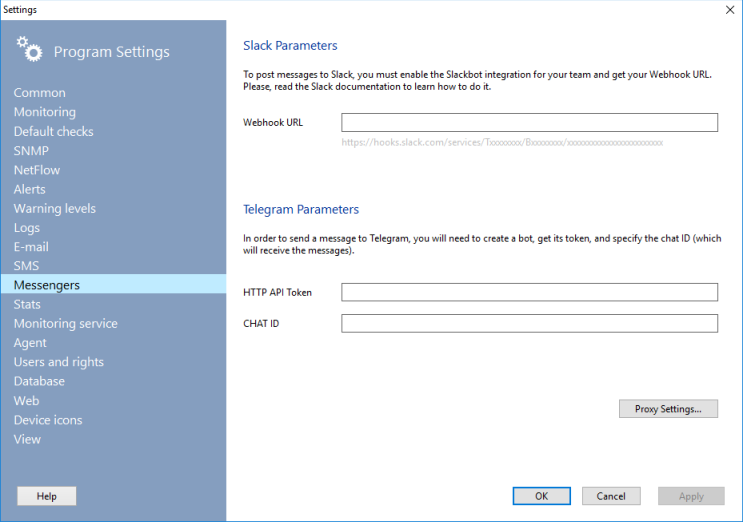The image size is (743, 522).
Task: Open Device icons settings
Action: point(48,420)
